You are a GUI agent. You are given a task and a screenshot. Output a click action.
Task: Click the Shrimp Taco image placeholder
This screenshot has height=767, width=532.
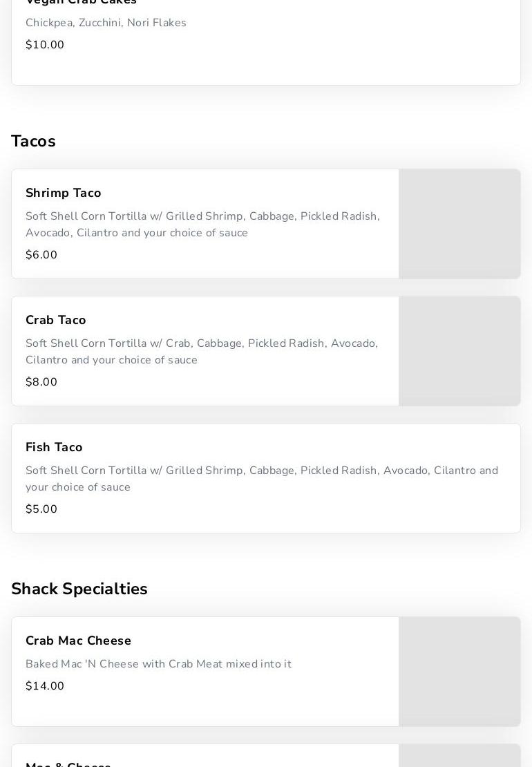[x=459, y=224]
